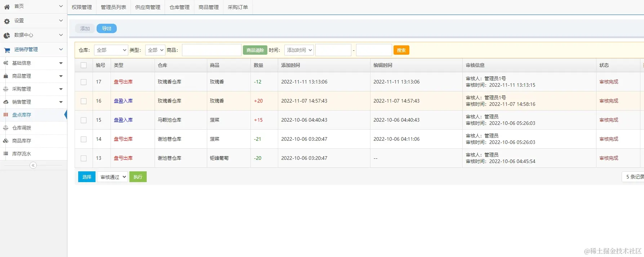Click the scale icon beside 仓库调拨
The height and width of the screenshot is (257, 644).
(6, 128)
